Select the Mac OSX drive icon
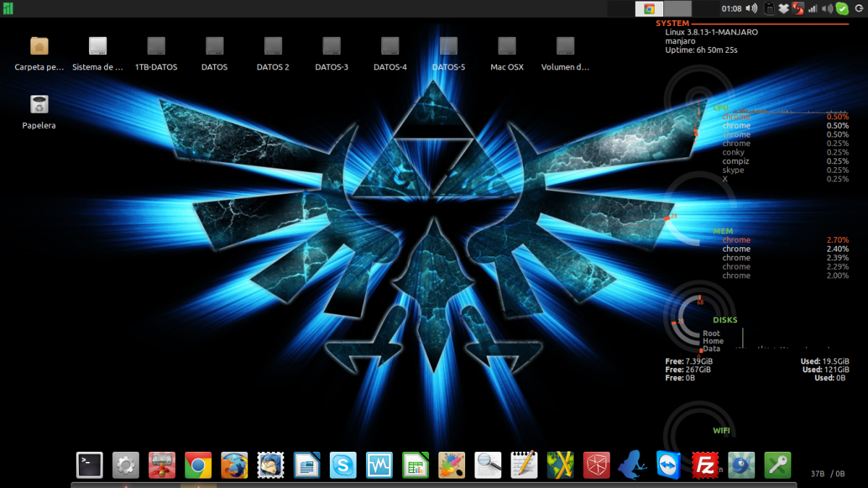 (x=506, y=46)
